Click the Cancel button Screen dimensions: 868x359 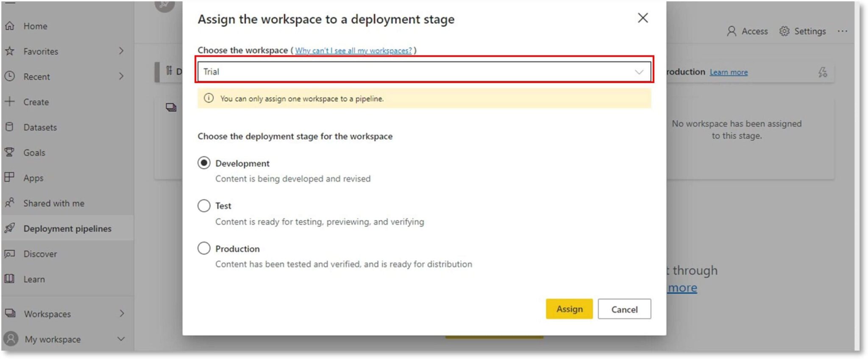click(x=624, y=309)
